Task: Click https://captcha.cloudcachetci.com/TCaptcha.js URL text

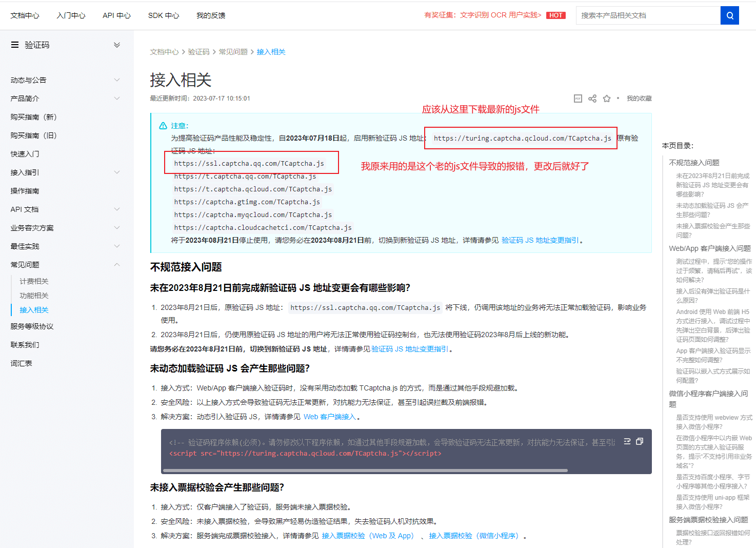Action: [x=263, y=228]
